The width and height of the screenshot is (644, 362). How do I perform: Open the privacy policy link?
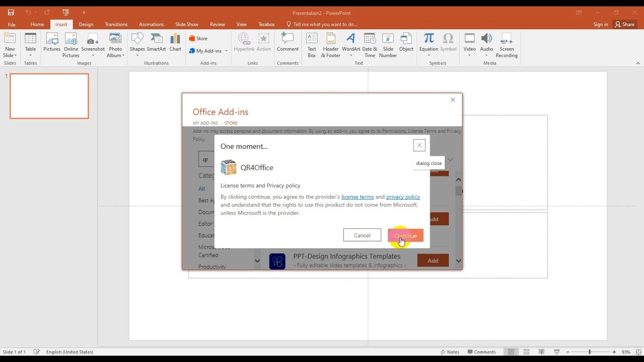click(403, 197)
